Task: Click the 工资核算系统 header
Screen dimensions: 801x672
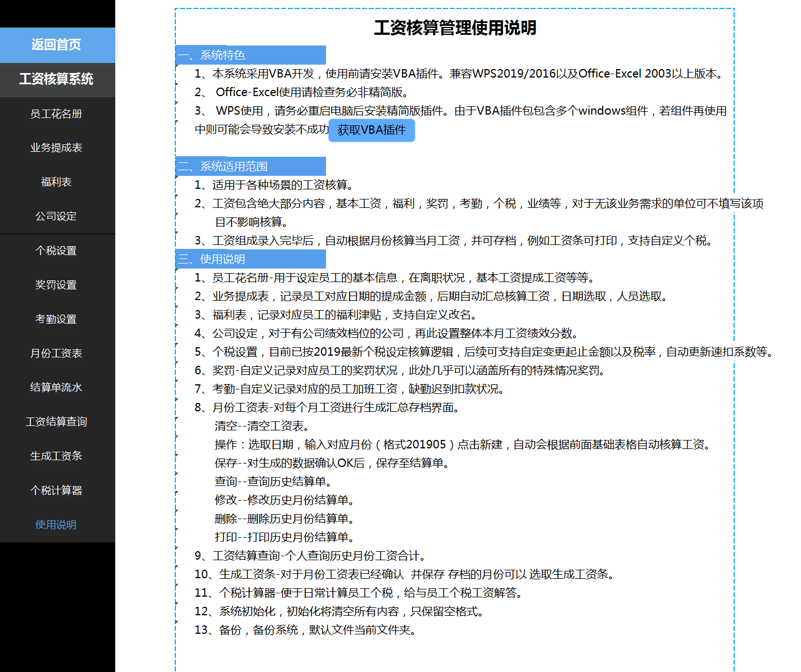Action: [x=56, y=79]
